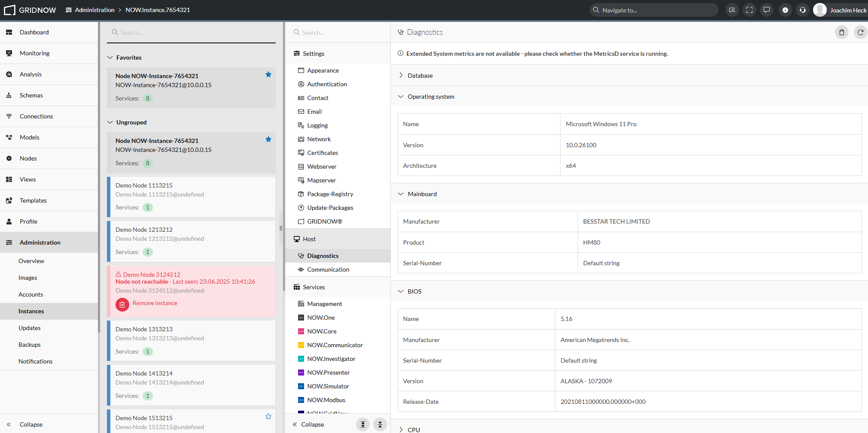
Task: Click the info icon in the top bar
Action: (x=785, y=10)
